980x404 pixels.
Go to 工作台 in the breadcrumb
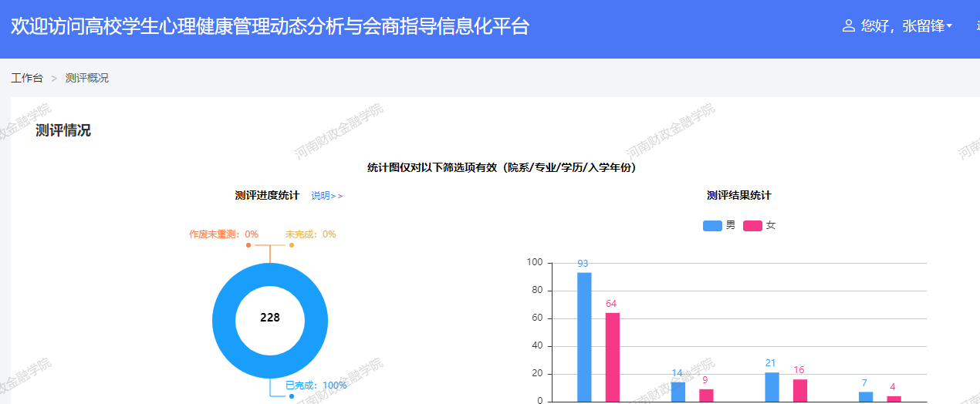pyautogui.click(x=27, y=78)
